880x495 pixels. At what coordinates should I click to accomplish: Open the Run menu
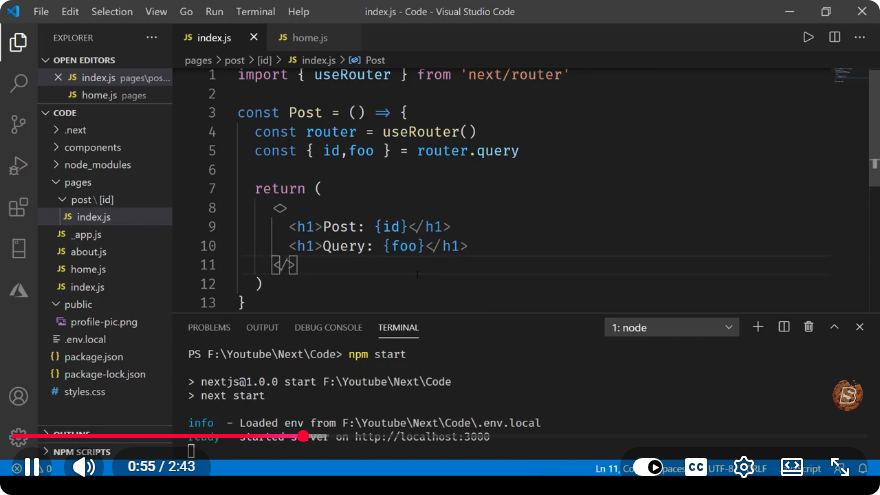[214, 11]
